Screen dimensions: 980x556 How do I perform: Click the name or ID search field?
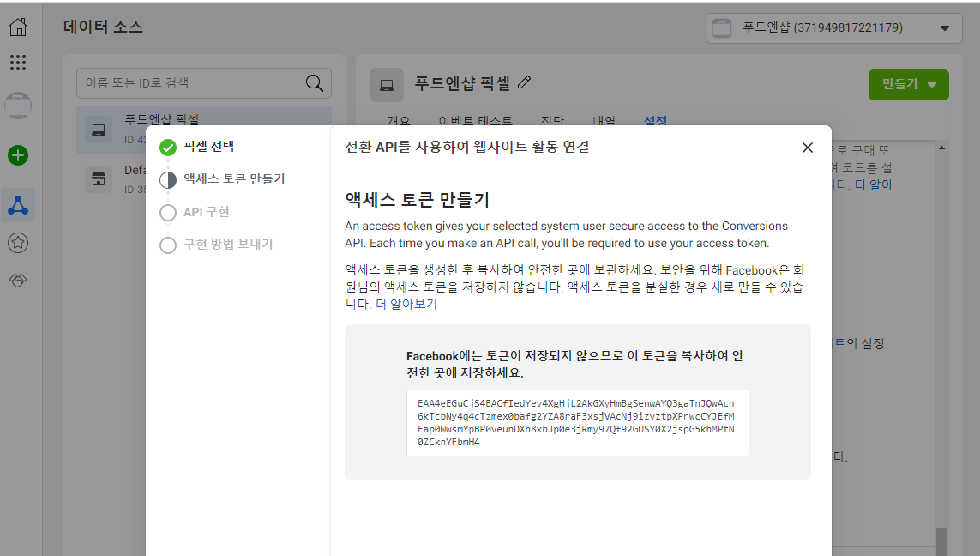[204, 83]
